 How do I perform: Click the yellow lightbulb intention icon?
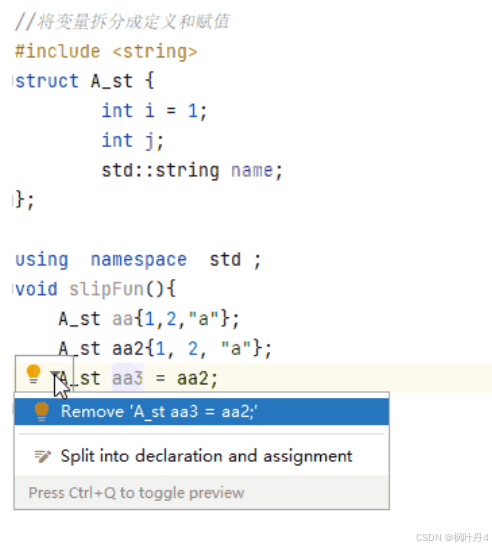[34, 374]
